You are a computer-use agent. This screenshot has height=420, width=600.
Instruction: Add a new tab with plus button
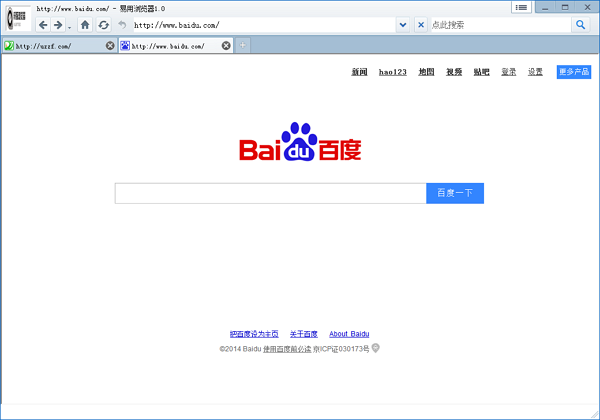(x=243, y=46)
